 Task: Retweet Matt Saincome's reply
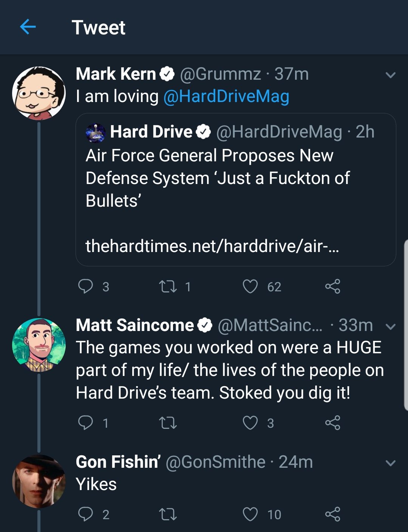[168, 422]
